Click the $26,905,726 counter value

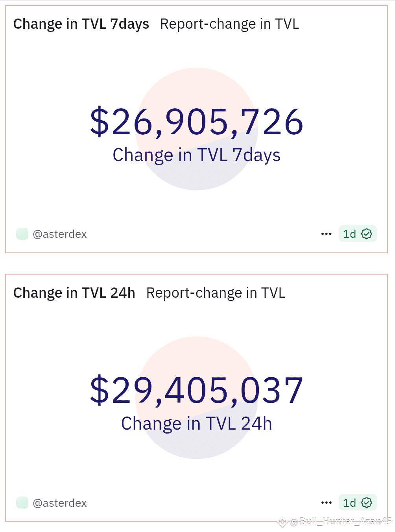[197, 122]
